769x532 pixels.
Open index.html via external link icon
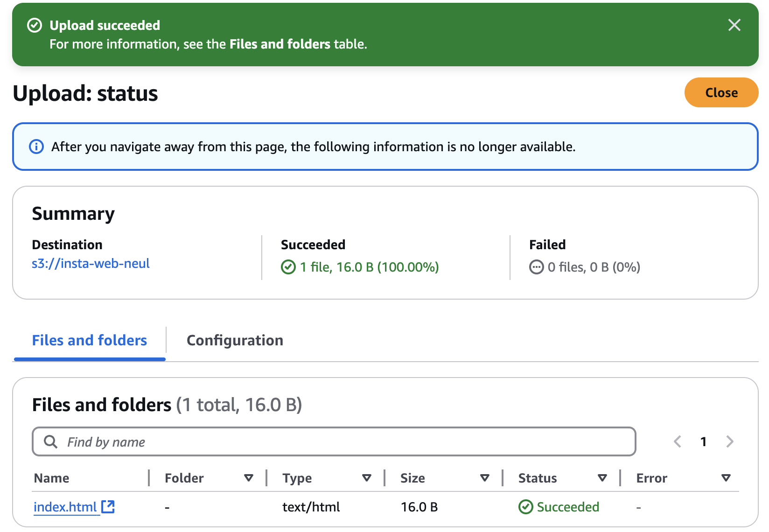pyautogui.click(x=108, y=506)
